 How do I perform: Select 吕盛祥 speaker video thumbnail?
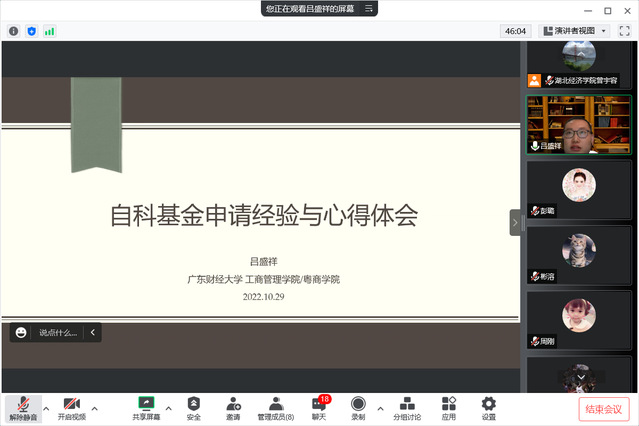click(x=579, y=125)
